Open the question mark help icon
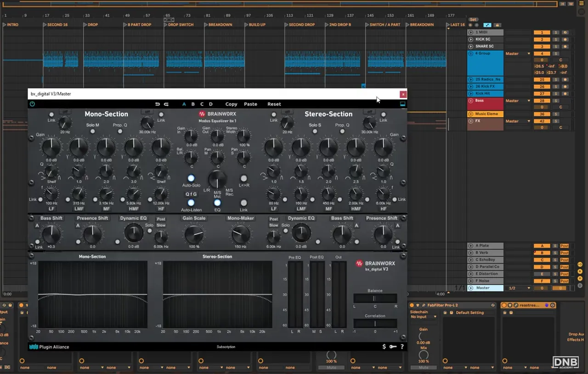 [x=402, y=347]
